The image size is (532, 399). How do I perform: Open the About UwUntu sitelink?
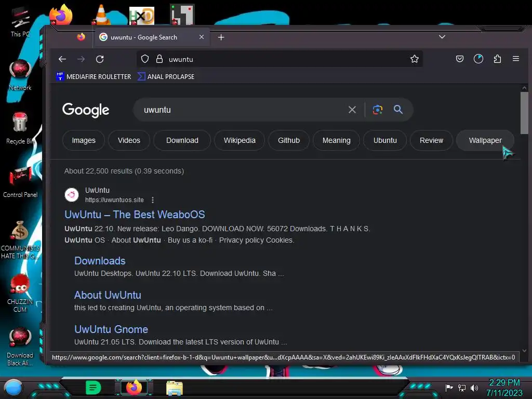[x=108, y=295]
